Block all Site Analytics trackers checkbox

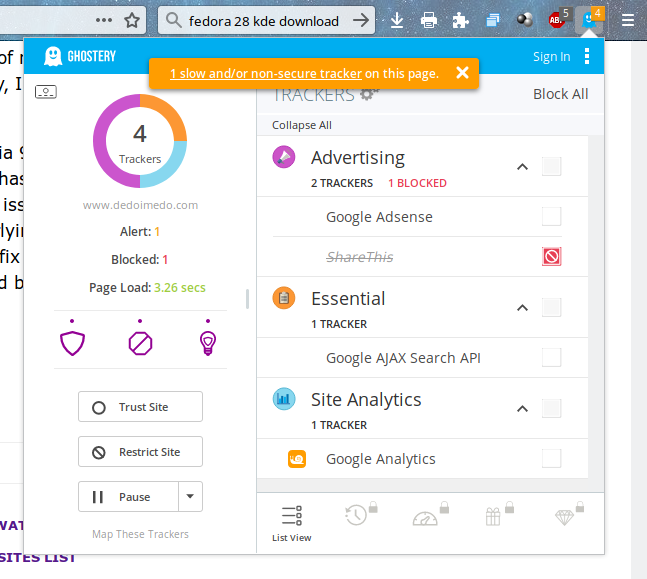pos(551,408)
